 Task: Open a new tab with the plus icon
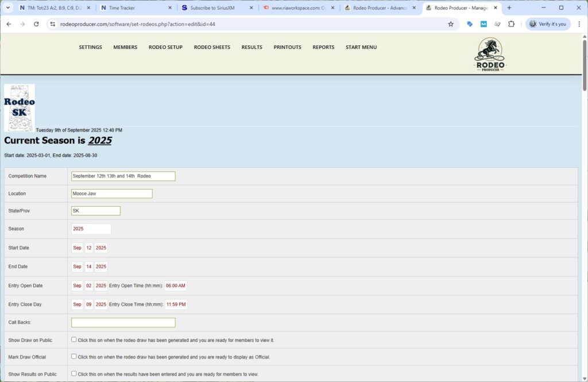coord(509,8)
